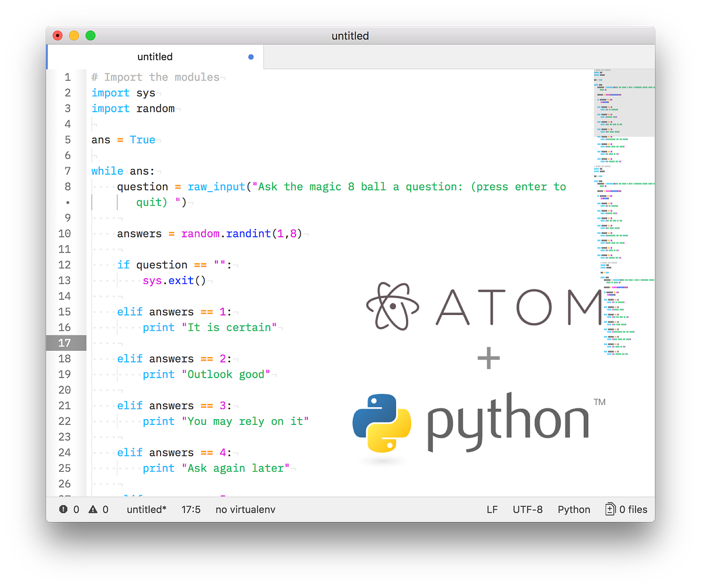Click the no virtualenv indicator

point(245,509)
